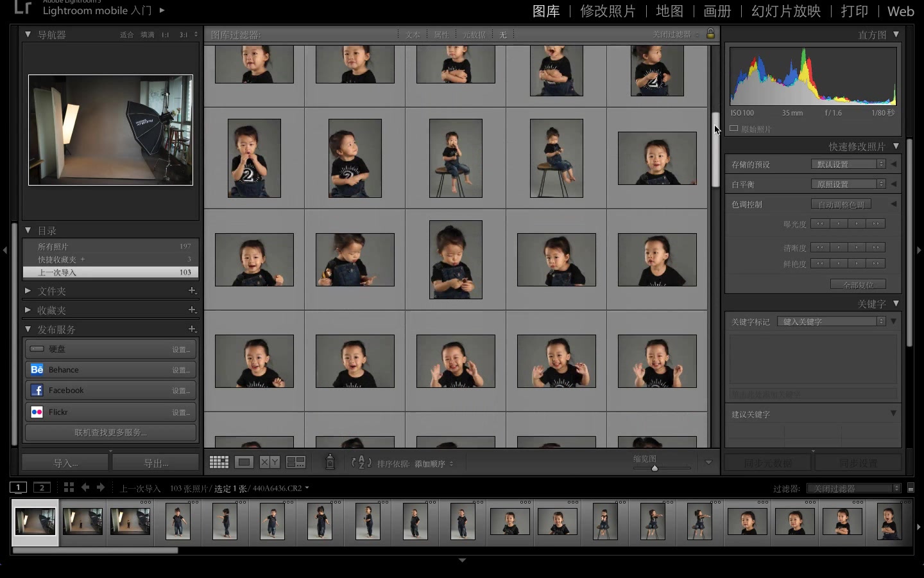Switch to 画册 module

point(717,11)
